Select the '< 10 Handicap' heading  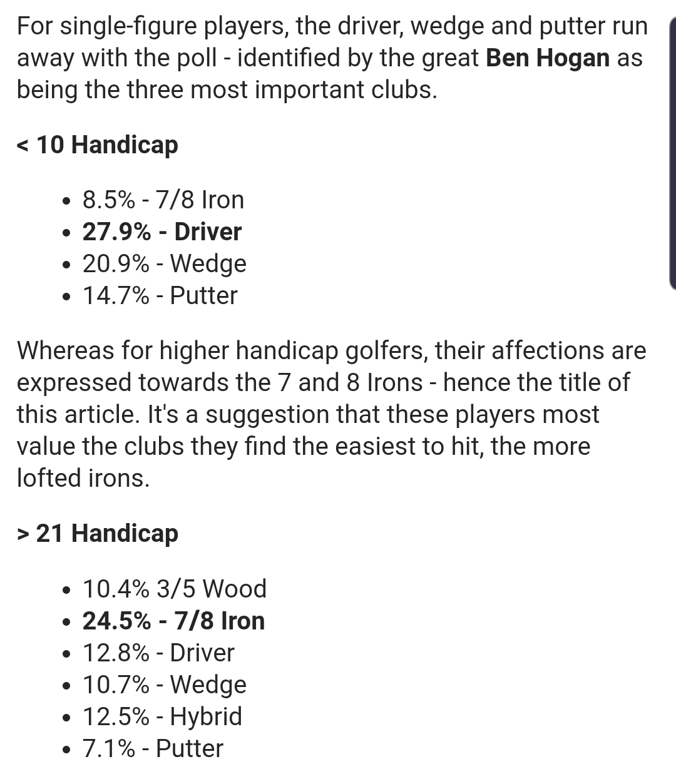98,145
